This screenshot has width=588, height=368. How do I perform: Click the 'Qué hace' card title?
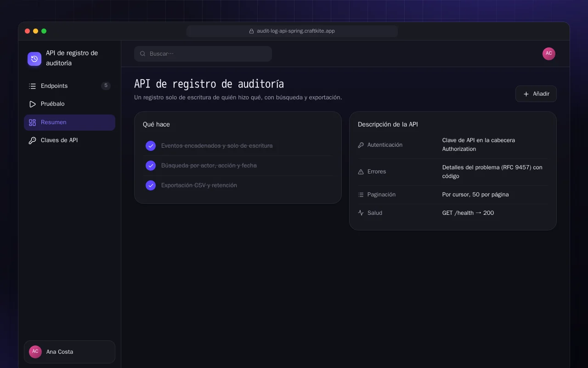[x=156, y=124]
